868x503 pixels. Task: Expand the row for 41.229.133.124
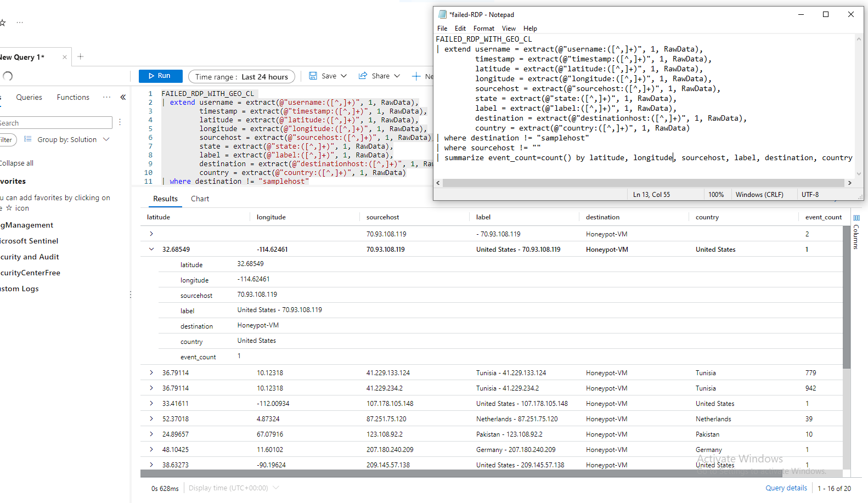pyautogui.click(x=151, y=372)
